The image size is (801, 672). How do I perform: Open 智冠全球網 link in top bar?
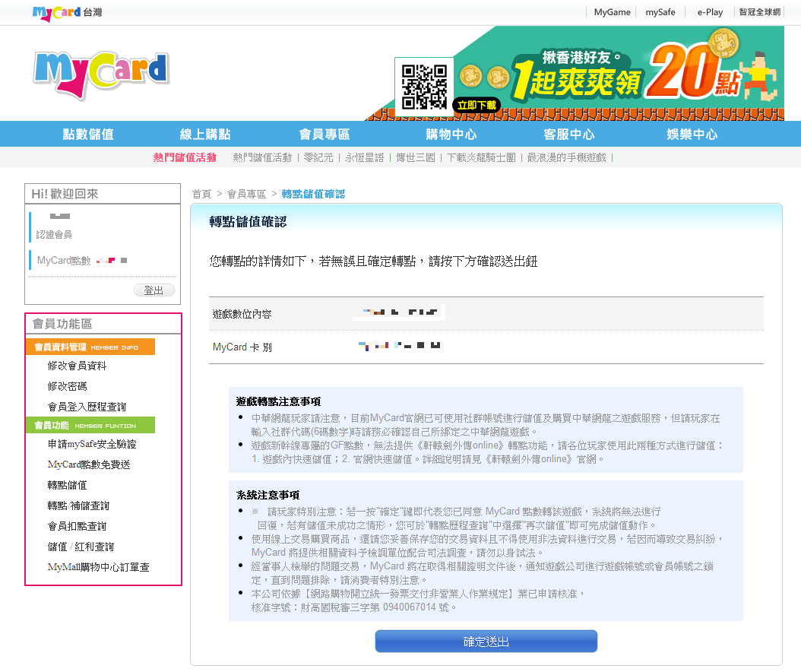pyautogui.click(x=760, y=12)
